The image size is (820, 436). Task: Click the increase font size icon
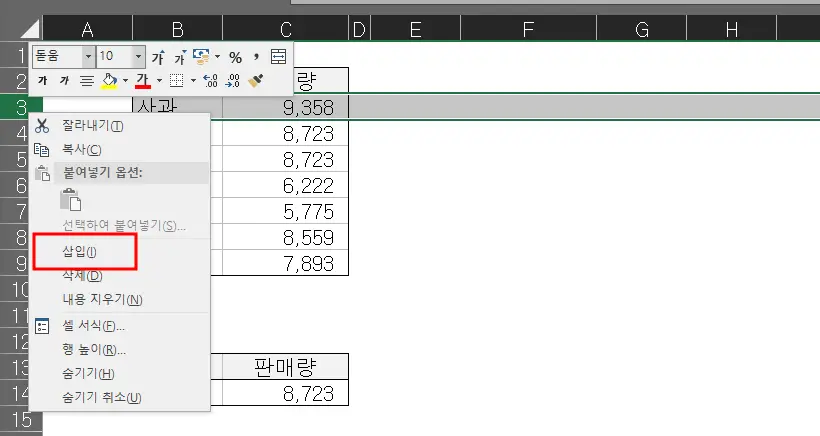pyautogui.click(x=158, y=56)
